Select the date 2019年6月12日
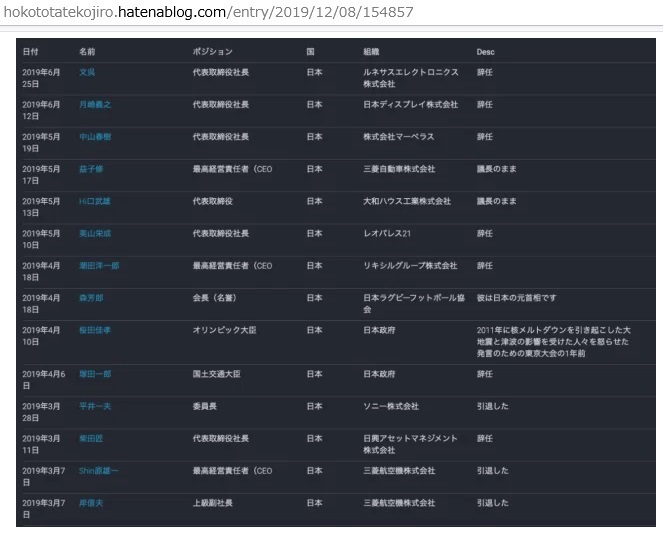 [x=41, y=110]
